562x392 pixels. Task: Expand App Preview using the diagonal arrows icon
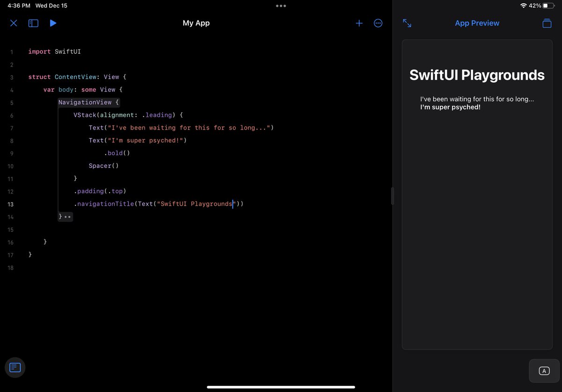[407, 22]
